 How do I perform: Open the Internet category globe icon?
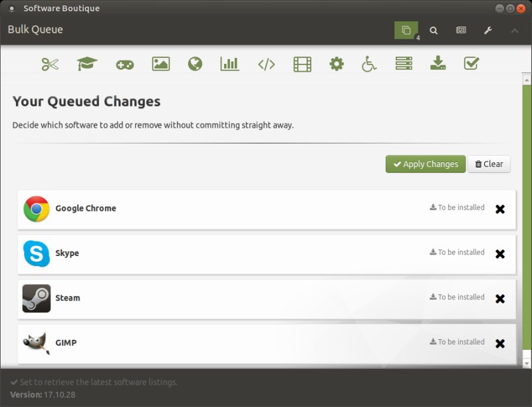(x=195, y=64)
